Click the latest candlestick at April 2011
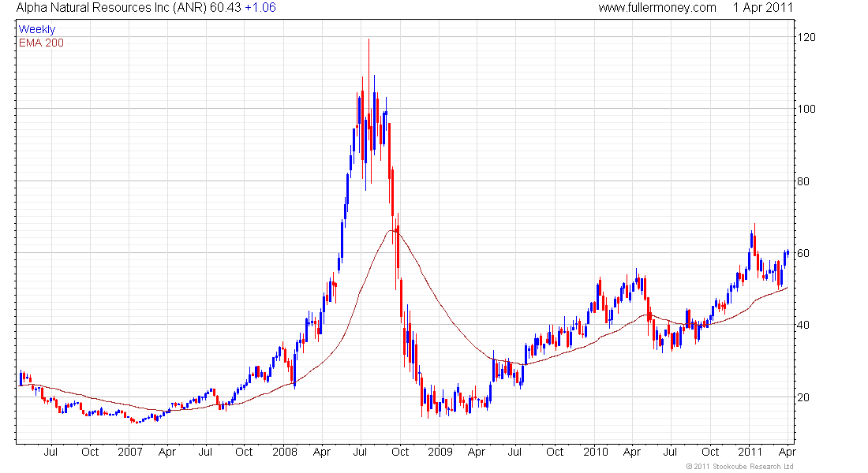The height and width of the screenshot is (473, 868). click(788, 253)
